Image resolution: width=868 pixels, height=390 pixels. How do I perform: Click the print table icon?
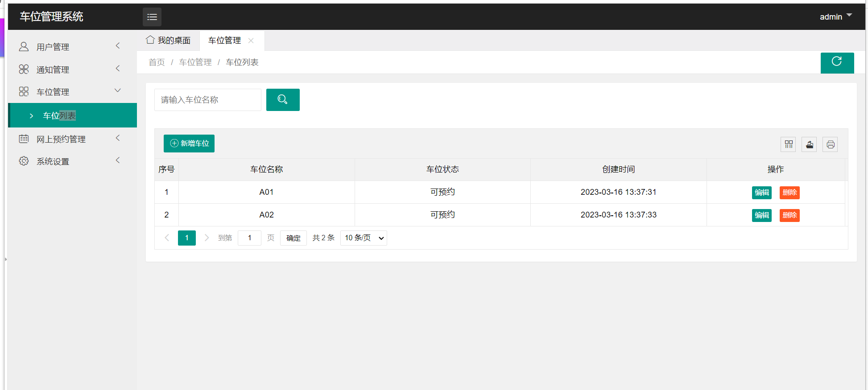pyautogui.click(x=830, y=144)
